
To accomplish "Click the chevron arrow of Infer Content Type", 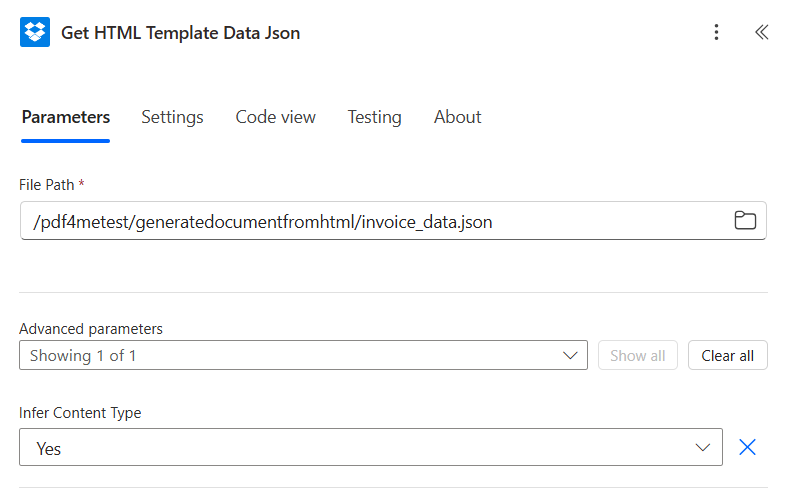I will (x=703, y=449).
